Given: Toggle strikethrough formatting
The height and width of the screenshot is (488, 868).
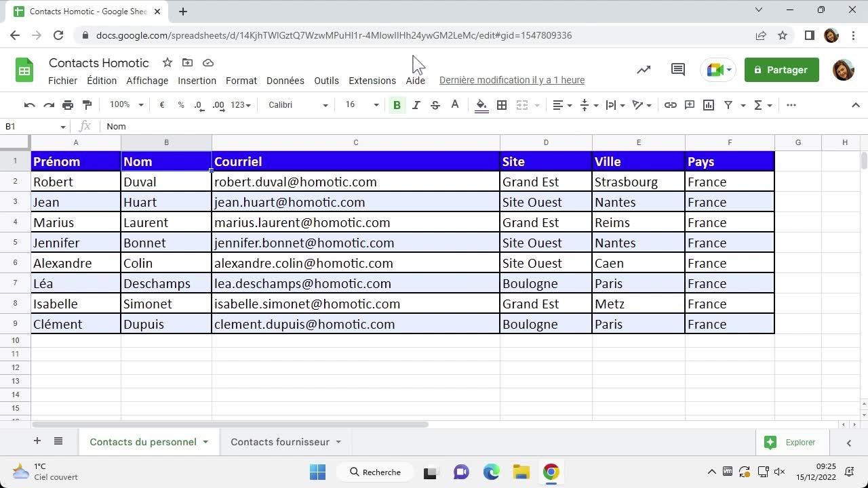Looking at the screenshot, I should coord(435,105).
